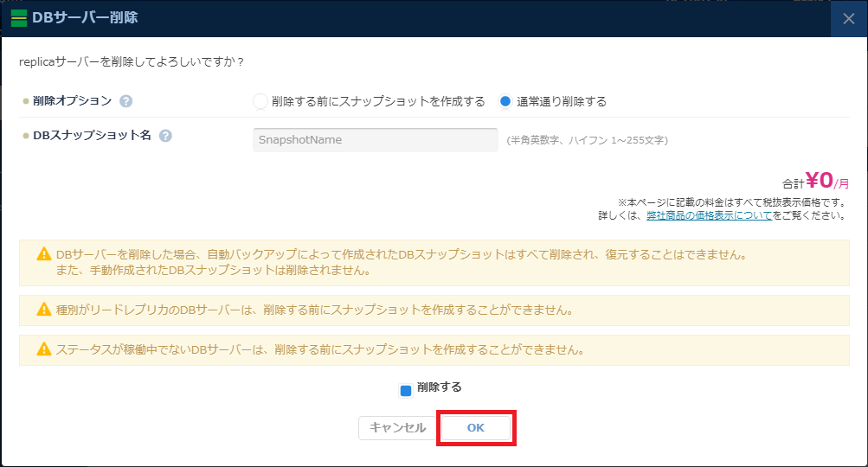This screenshot has width=868, height=467.
Task: Click the DBサーバー削除 dialog title text
Action: (x=85, y=18)
